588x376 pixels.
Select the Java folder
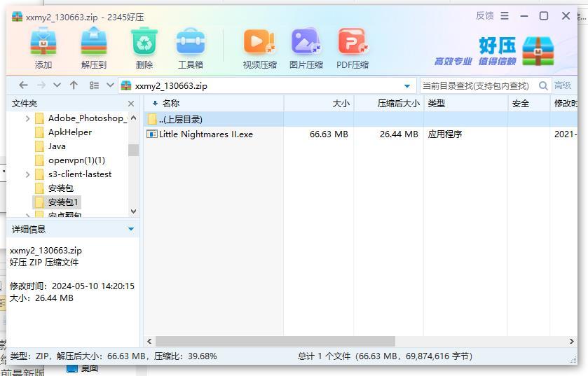pos(57,146)
